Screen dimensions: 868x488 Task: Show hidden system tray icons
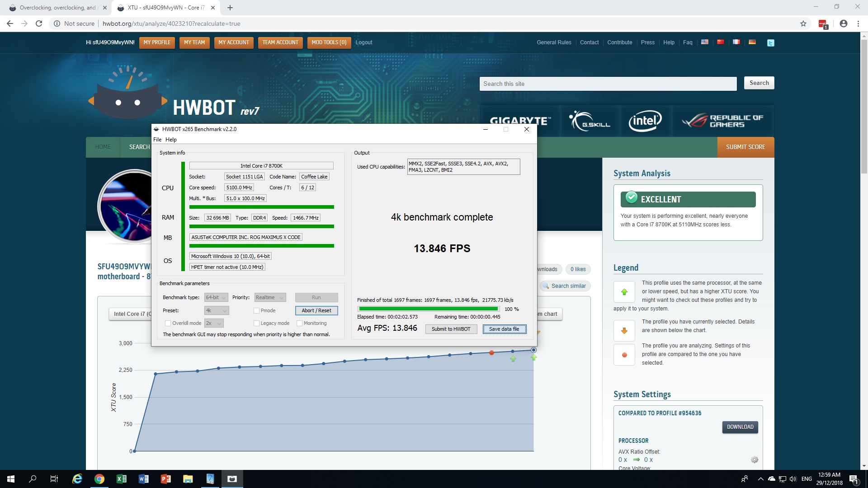point(760,479)
